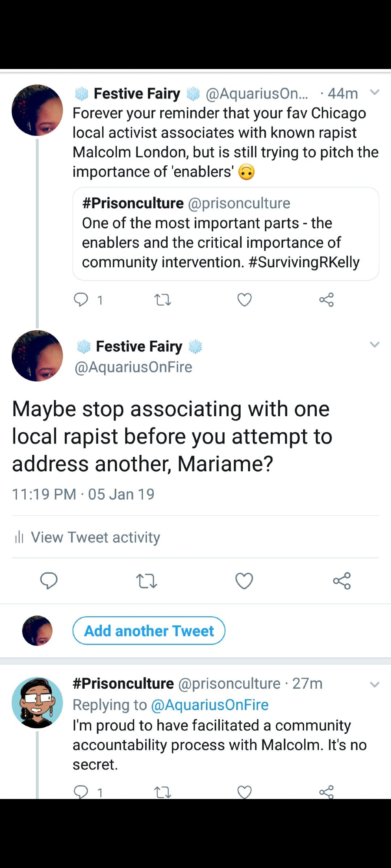
Task: Like the tweet quoting #Prisonculture
Action: pos(245,299)
